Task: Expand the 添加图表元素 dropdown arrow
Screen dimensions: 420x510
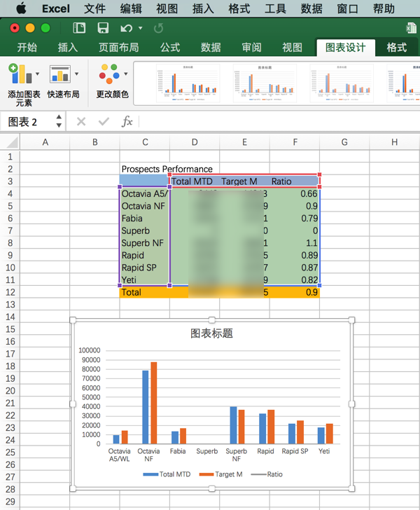Action: (x=37, y=74)
